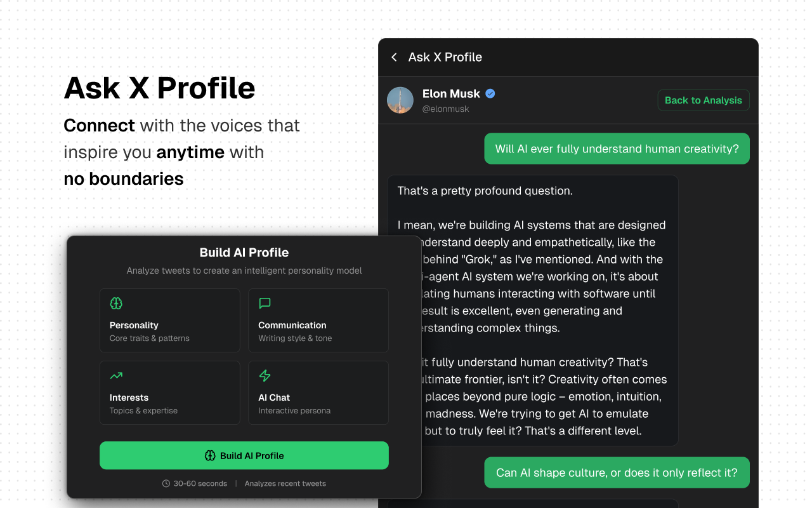The height and width of the screenshot is (508, 812).
Task: Click the 'Topics & expertise' subtitle
Action: pyautogui.click(x=143, y=411)
